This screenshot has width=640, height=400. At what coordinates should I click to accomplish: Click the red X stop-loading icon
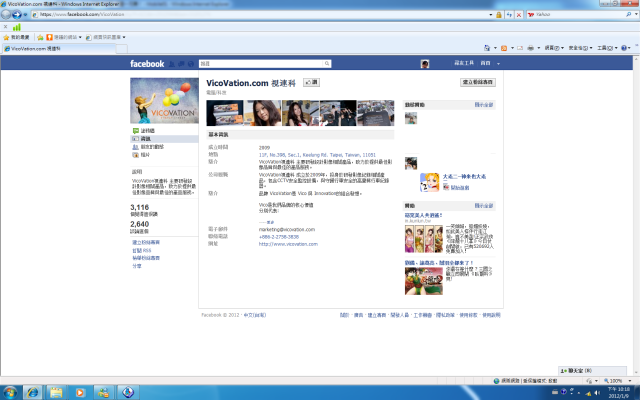click(519, 15)
